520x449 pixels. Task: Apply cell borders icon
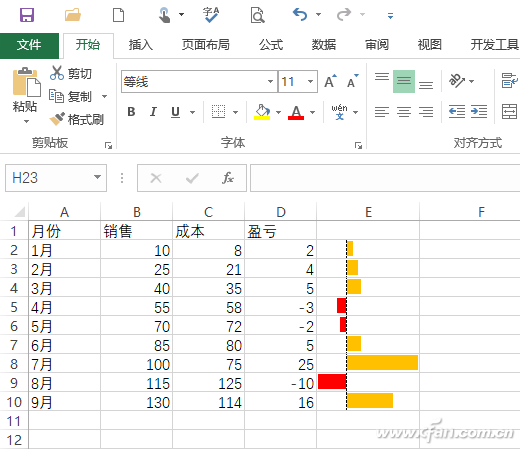(218, 112)
